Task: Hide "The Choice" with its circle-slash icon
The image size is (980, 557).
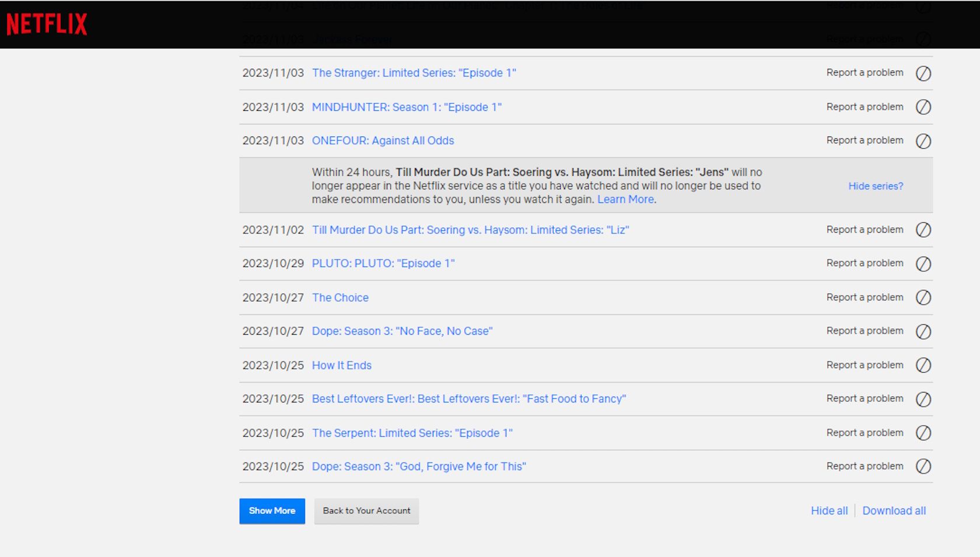Action: point(923,297)
